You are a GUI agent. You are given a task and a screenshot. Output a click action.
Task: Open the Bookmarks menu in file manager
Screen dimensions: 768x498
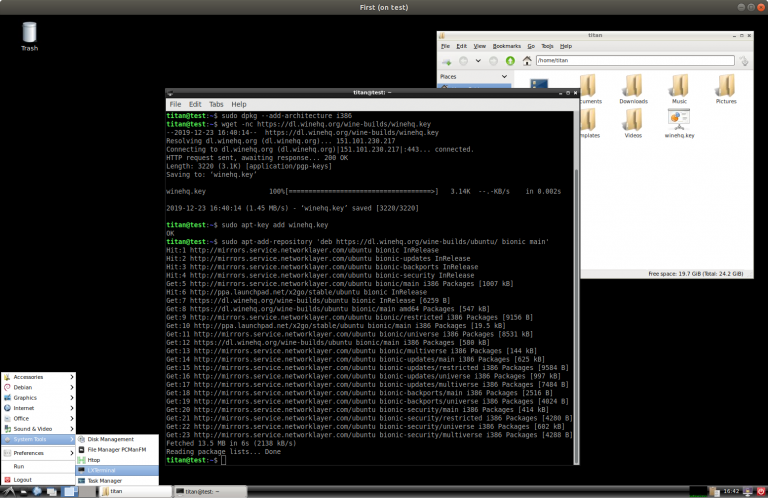506,46
